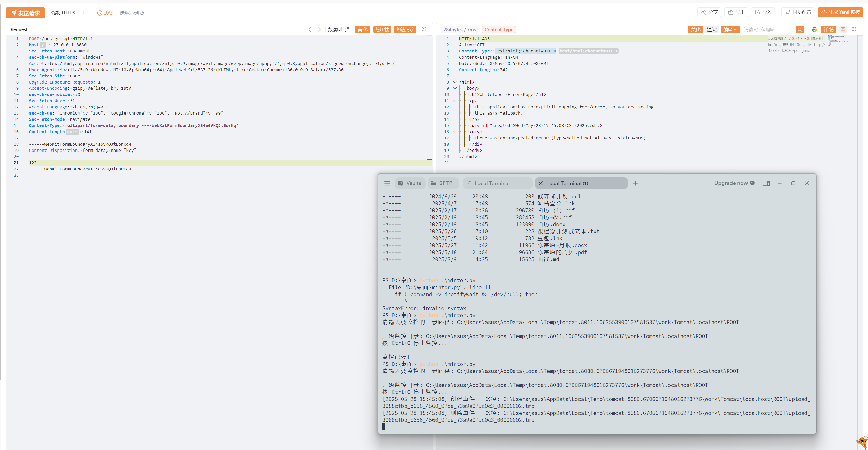
Task: Open the Termius hamburger menu
Action: pyautogui.click(x=387, y=183)
